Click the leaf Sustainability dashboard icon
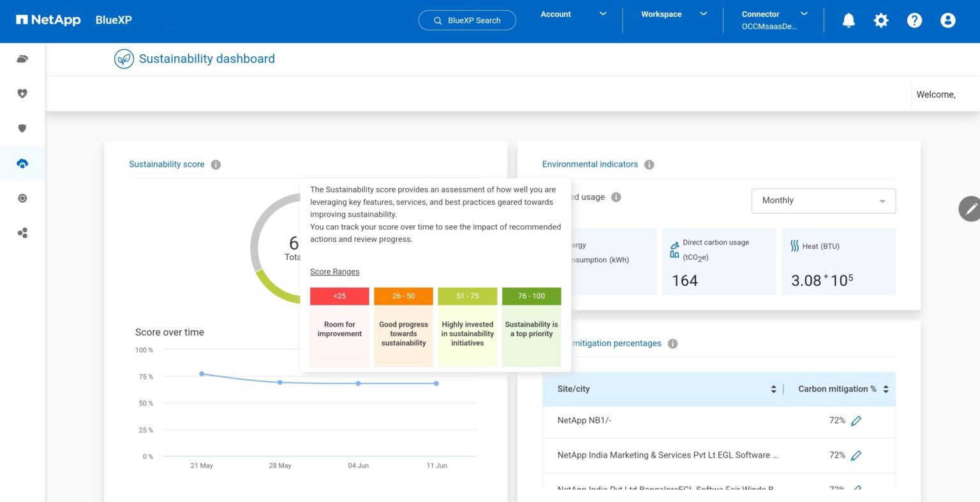 coord(124,59)
